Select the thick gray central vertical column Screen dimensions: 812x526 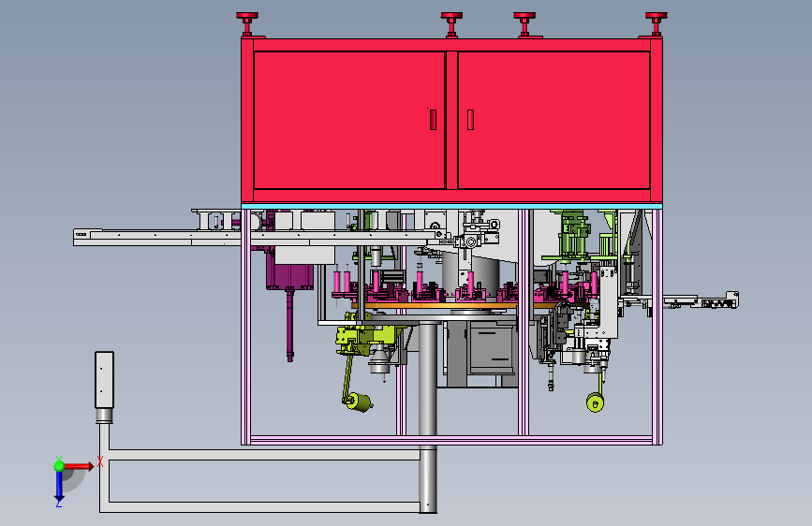coord(428,416)
